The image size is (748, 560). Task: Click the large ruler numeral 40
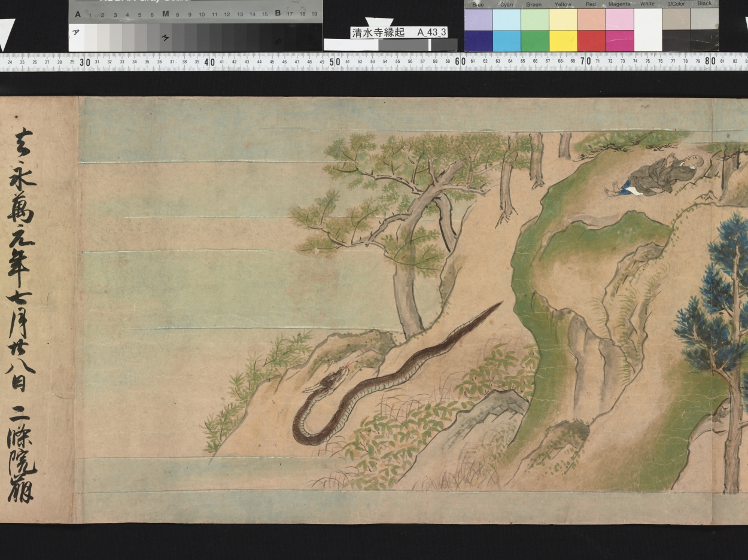209,62
